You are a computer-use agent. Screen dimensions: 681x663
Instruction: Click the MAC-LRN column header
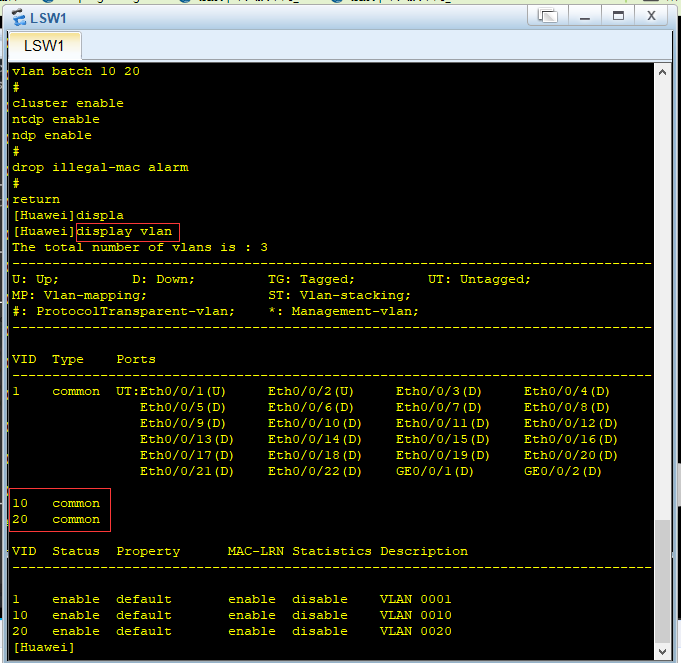coord(256,551)
